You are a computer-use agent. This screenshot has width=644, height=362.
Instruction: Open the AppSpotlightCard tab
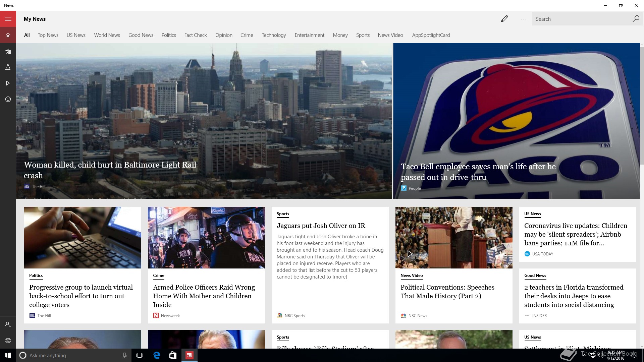(x=431, y=35)
